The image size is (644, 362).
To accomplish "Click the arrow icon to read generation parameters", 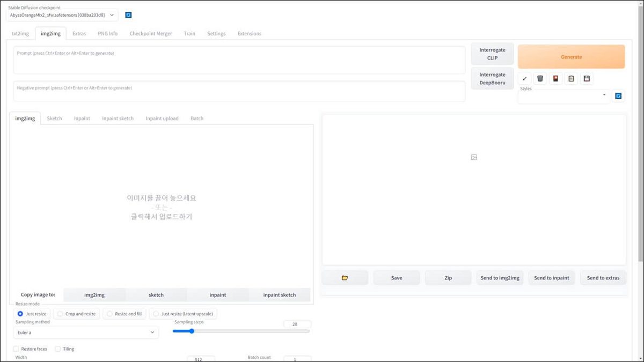I will [x=525, y=79].
